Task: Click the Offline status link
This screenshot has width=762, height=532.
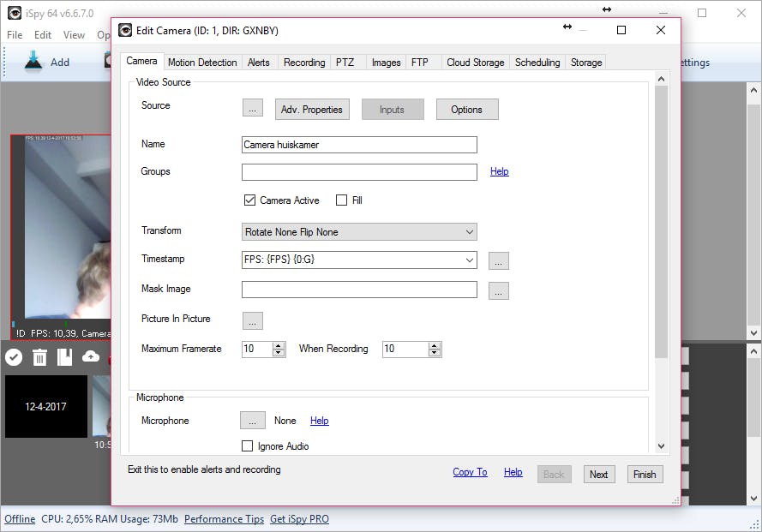Action: pos(20,519)
